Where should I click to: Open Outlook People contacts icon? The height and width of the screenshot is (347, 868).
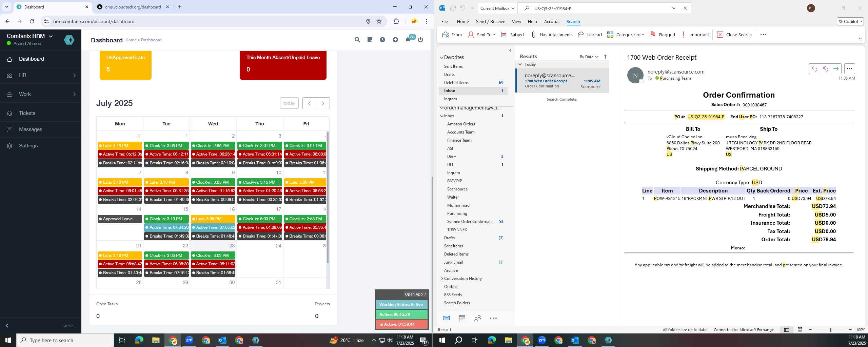(477, 318)
